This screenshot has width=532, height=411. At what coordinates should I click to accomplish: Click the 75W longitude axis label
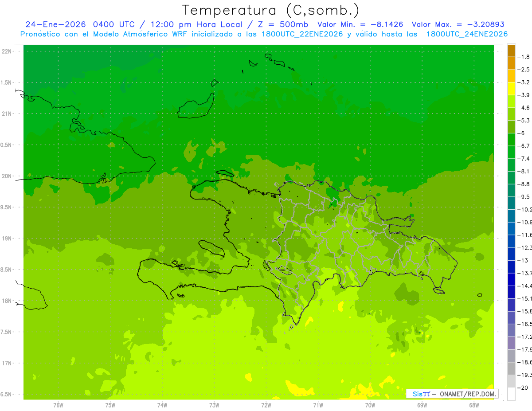coord(110,405)
